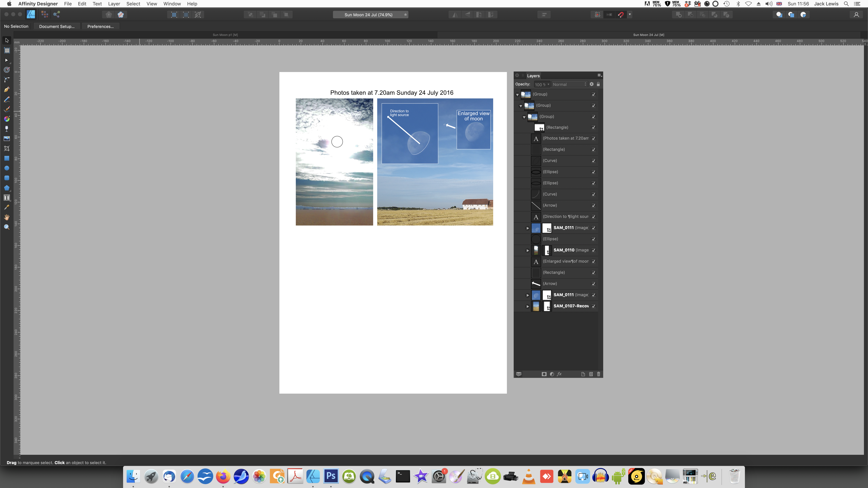Open Layers panel options menu

pos(599,75)
